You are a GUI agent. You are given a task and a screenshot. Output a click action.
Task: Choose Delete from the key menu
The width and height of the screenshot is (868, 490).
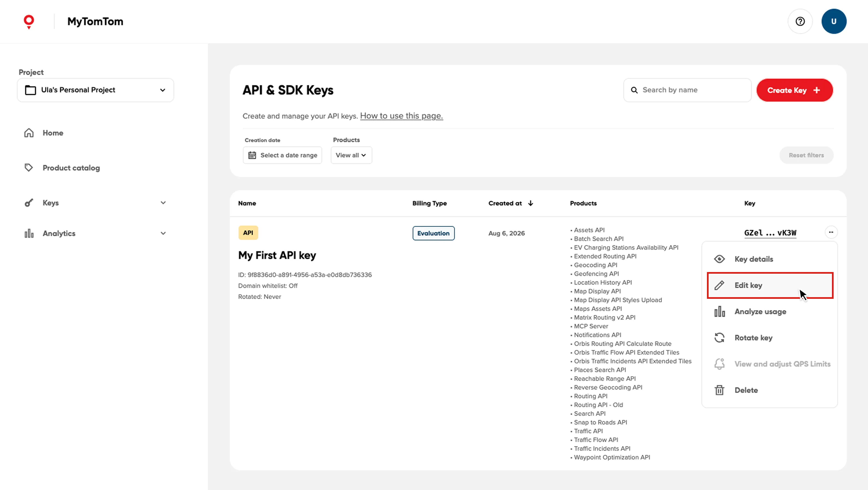pos(770,390)
